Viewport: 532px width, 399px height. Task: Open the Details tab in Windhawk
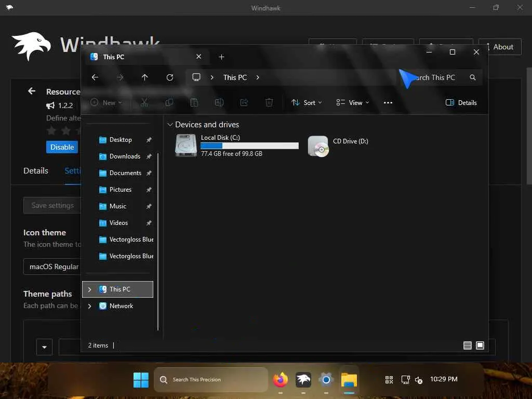[x=36, y=170]
